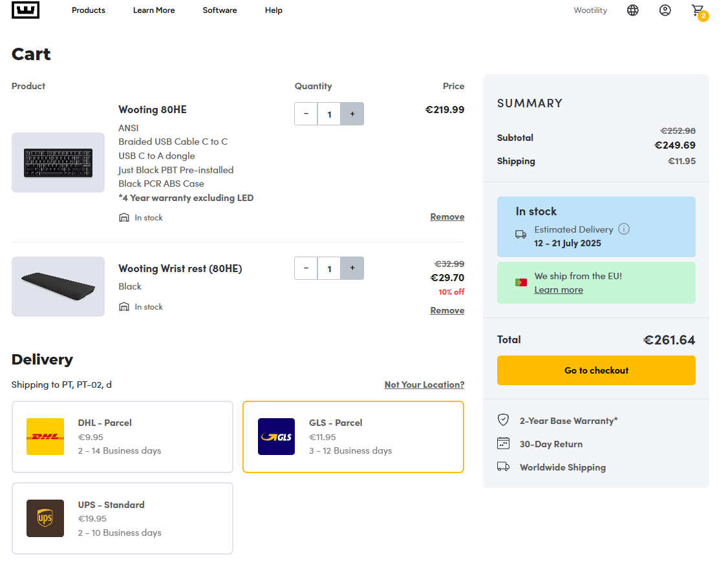Click the subtotal €249.69 value
Screen dimensions: 728x561
click(x=675, y=145)
